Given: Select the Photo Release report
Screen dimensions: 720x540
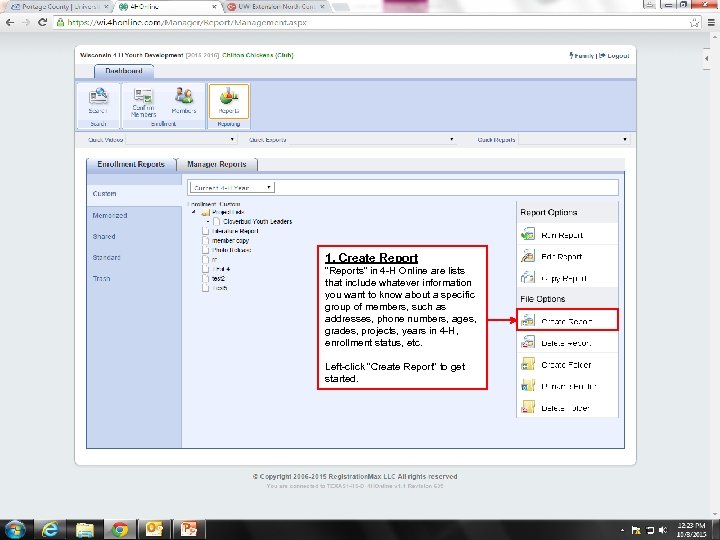Looking at the screenshot, I should [x=231, y=250].
